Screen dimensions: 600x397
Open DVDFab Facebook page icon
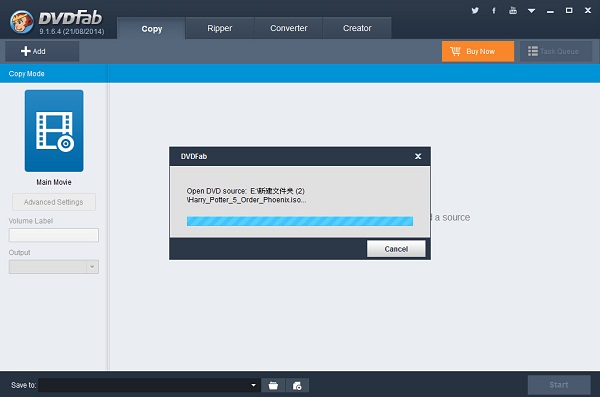tap(494, 11)
